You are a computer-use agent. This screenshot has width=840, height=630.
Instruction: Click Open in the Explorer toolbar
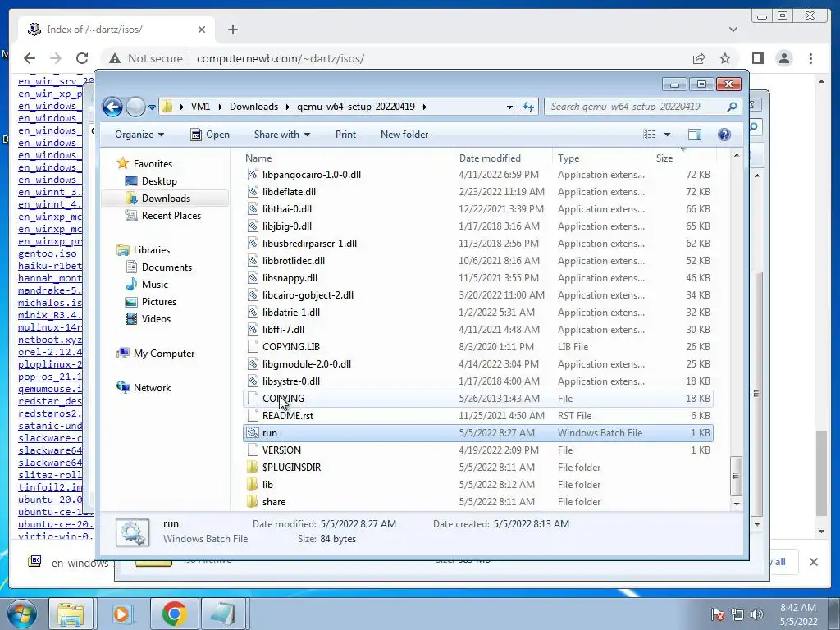tap(210, 135)
